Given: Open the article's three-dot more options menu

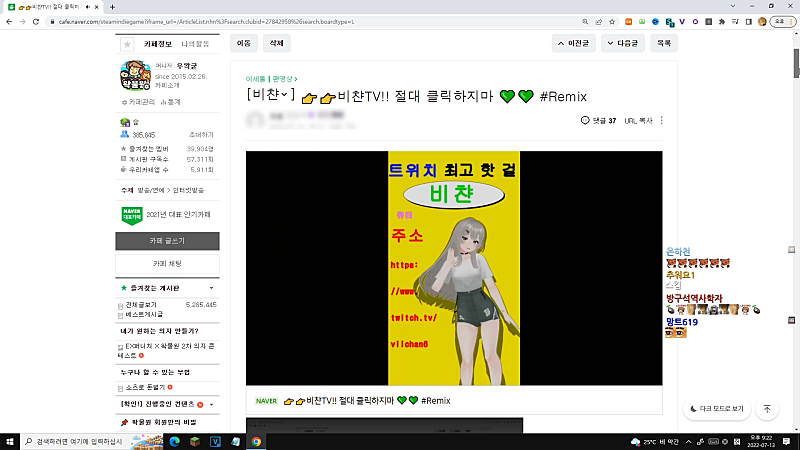Looking at the screenshot, I should (661, 121).
